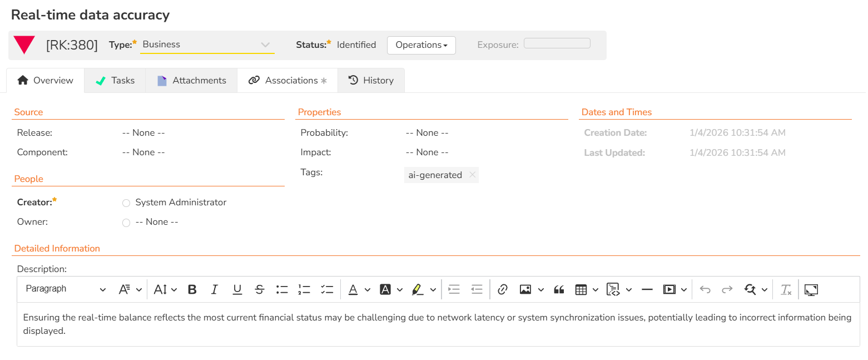
Task: Select the System Administrator creator radio
Action: (126, 203)
